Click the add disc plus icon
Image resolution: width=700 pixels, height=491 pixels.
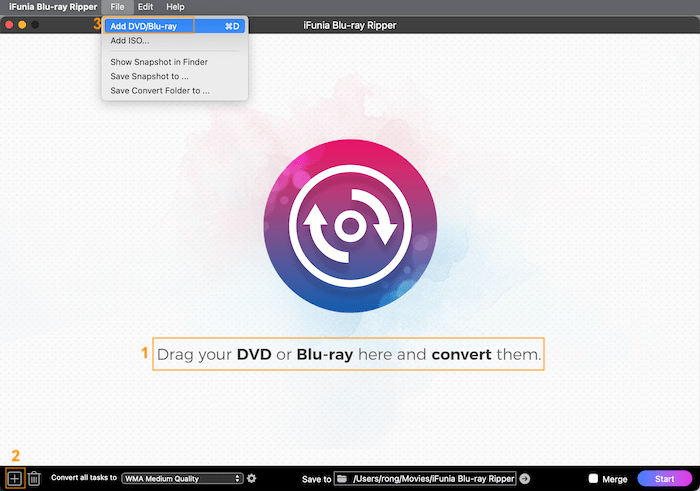(x=14, y=479)
